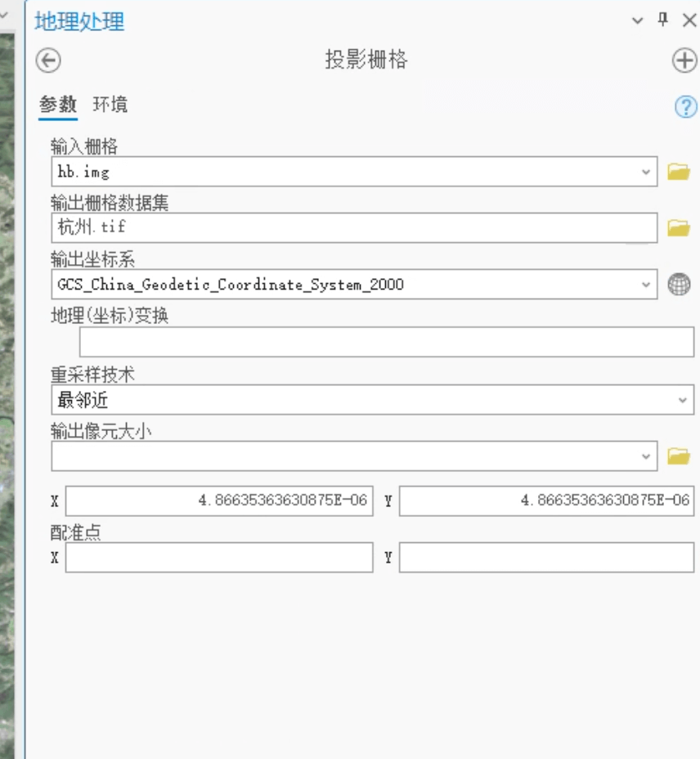The image size is (700, 759).
Task: Click the plus add button beside 投影栅格
Action: [x=684, y=61]
